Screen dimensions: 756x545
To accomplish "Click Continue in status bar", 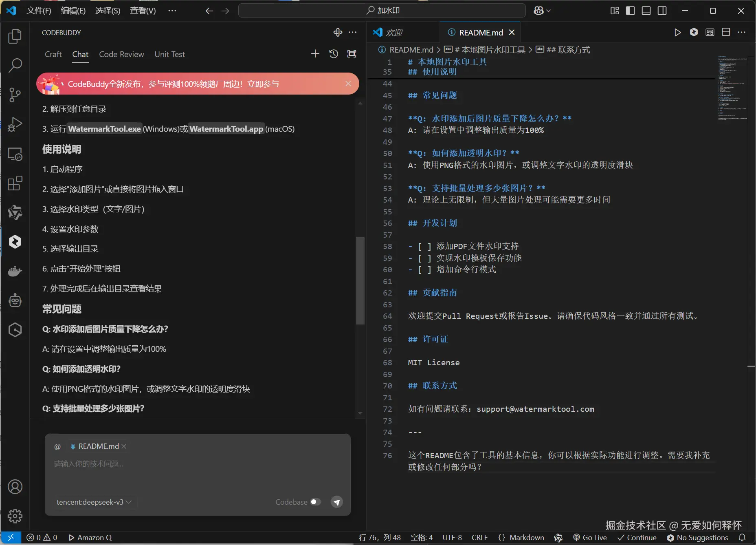I will (637, 538).
